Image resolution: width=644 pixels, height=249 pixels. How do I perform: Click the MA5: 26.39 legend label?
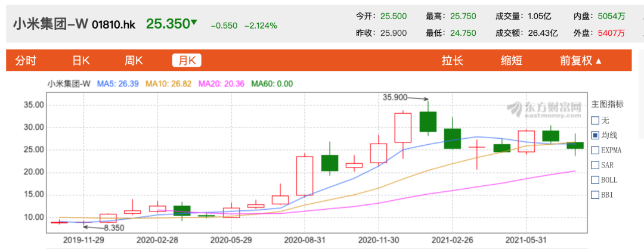(117, 84)
